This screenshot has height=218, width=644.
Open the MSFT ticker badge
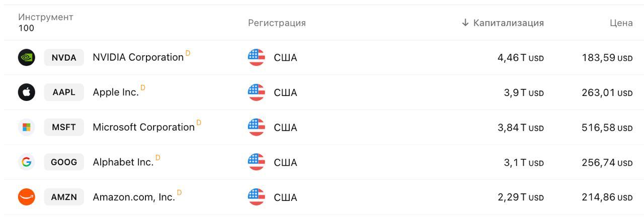pos(64,127)
